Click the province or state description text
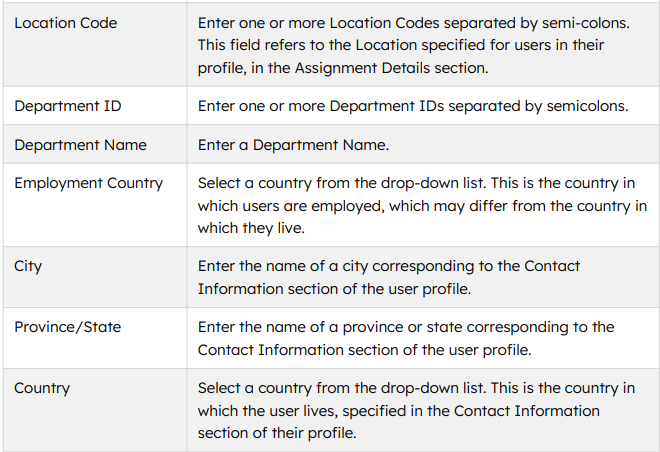 click(x=406, y=338)
